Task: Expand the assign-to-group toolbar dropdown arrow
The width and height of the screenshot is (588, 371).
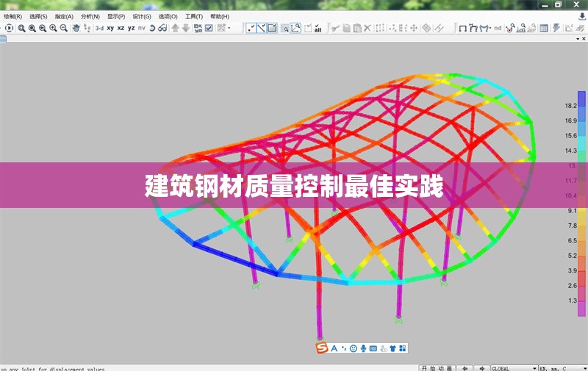Action: tap(229, 28)
